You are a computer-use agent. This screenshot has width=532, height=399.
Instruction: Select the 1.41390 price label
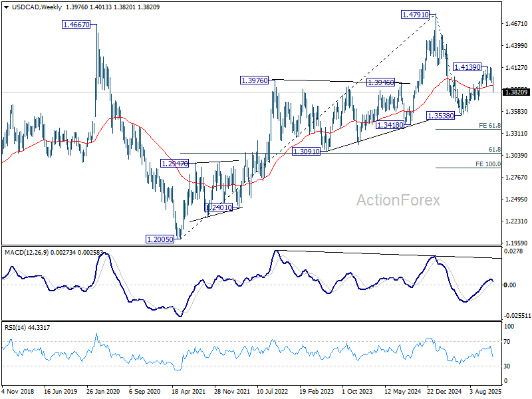(x=467, y=67)
